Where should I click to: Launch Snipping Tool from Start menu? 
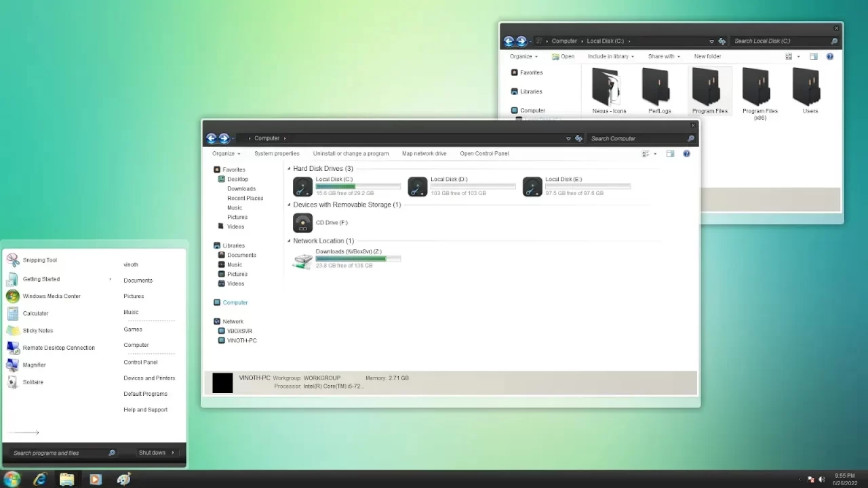point(39,260)
